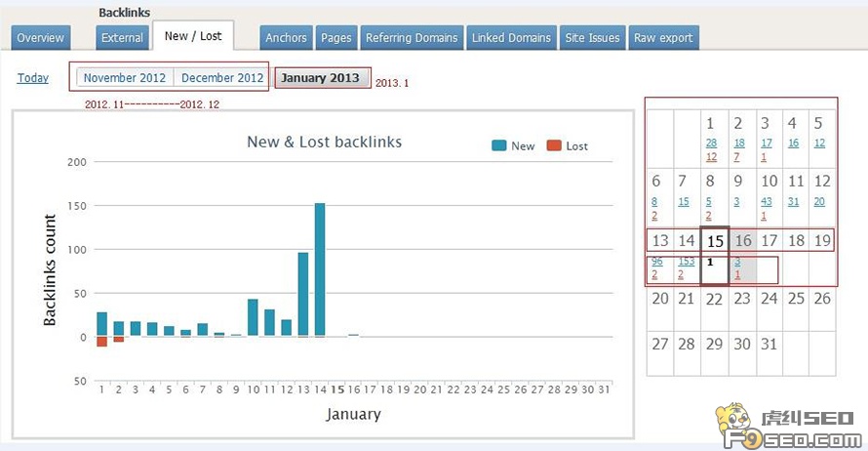Open the Referring Domains tab
The image size is (868, 451).
coord(411,38)
